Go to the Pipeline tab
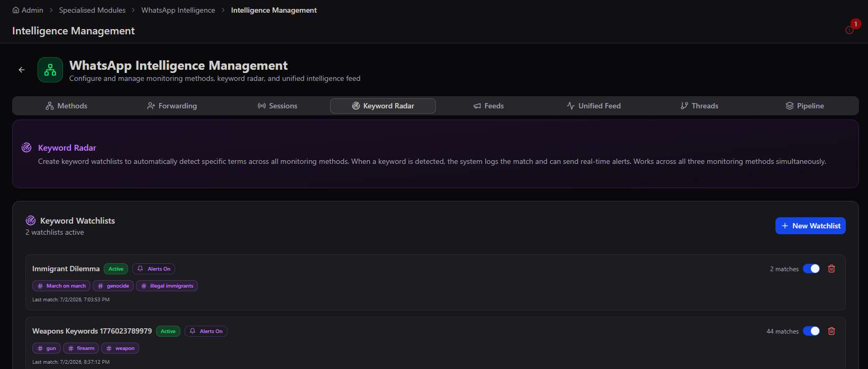 [x=805, y=106]
